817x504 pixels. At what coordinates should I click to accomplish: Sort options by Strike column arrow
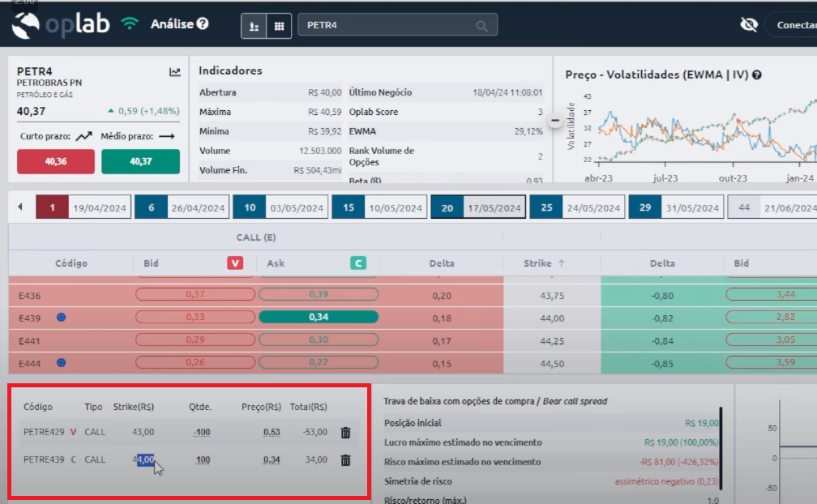click(560, 263)
